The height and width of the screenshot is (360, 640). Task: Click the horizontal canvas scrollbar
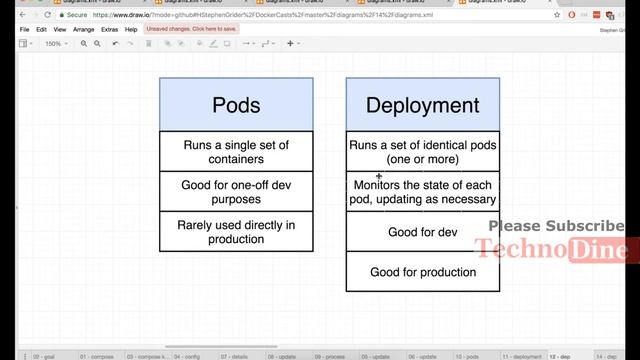tap(221, 347)
